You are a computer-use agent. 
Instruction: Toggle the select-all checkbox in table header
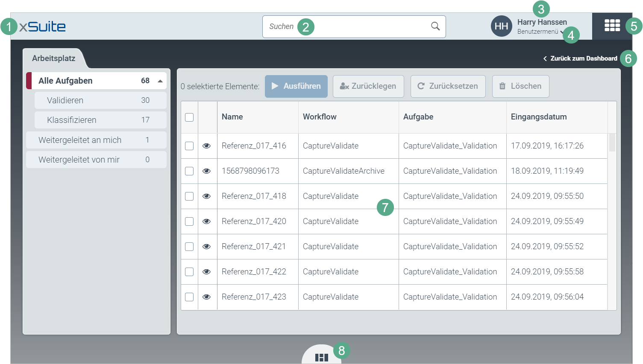(189, 117)
